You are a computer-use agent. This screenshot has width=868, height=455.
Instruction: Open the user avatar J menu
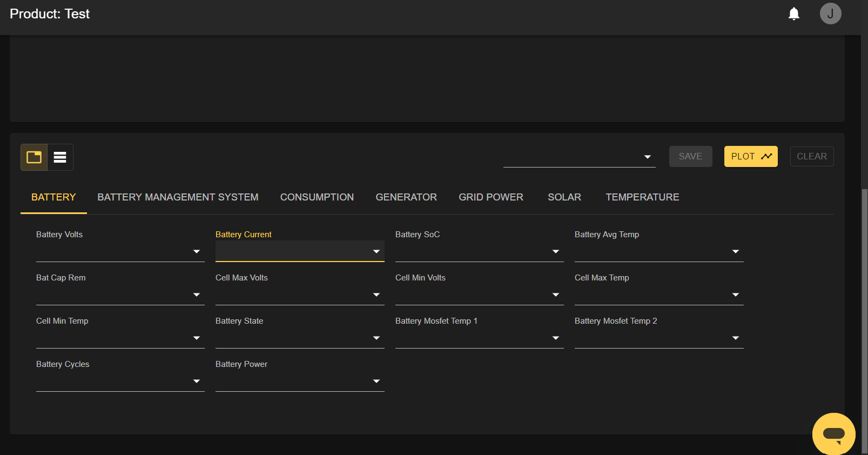point(830,14)
